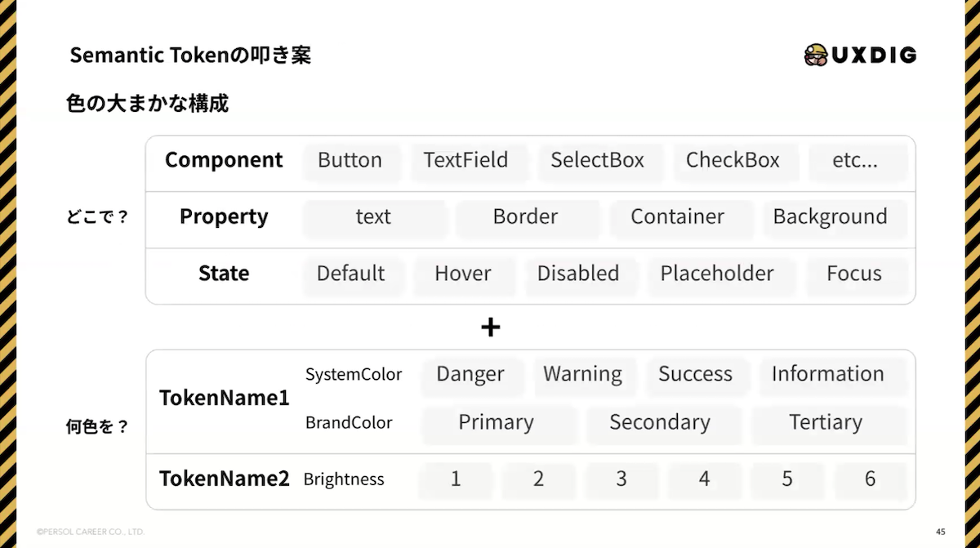980x548 pixels.
Task: Click the Background property chip
Action: click(831, 217)
